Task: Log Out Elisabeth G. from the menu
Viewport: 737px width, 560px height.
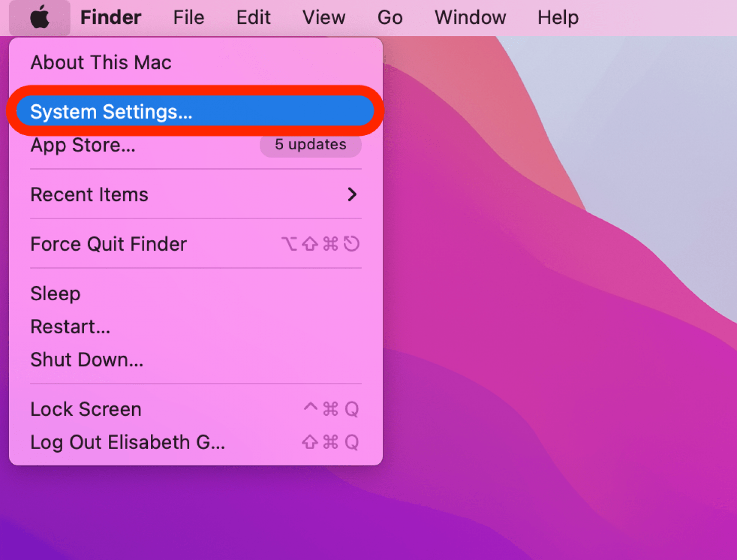Action: click(128, 443)
